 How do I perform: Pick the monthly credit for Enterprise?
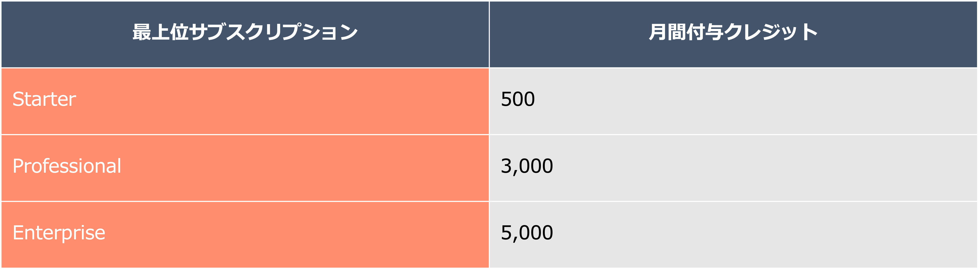coord(527,233)
